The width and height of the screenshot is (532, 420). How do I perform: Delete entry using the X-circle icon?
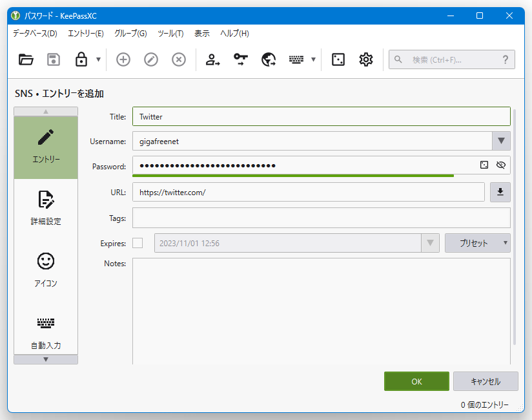179,59
